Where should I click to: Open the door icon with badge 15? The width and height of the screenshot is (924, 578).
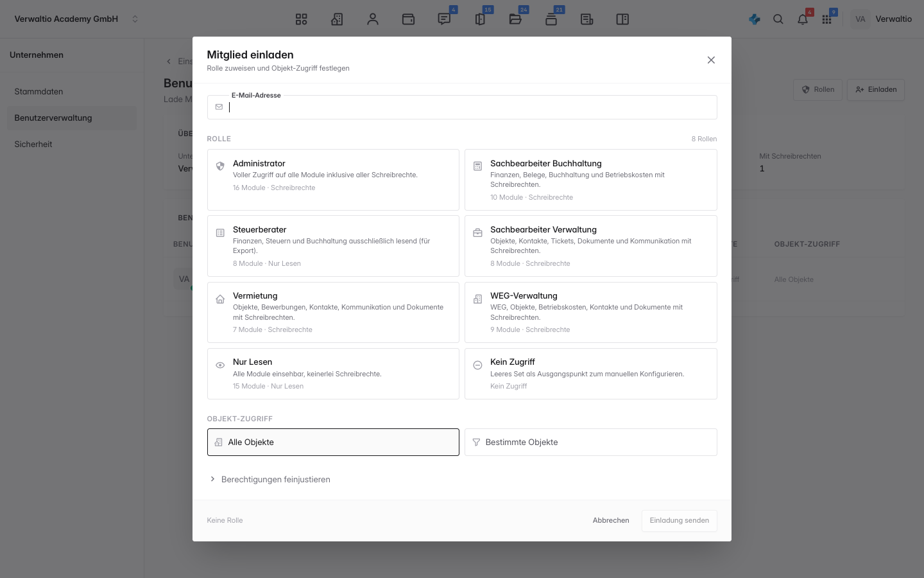[x=480, y=19]
